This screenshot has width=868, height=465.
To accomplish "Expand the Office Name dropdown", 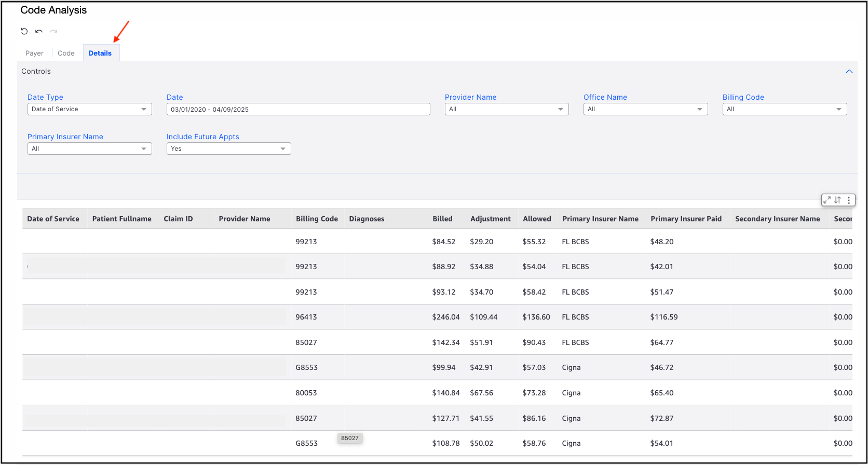I will pos(645,109).
